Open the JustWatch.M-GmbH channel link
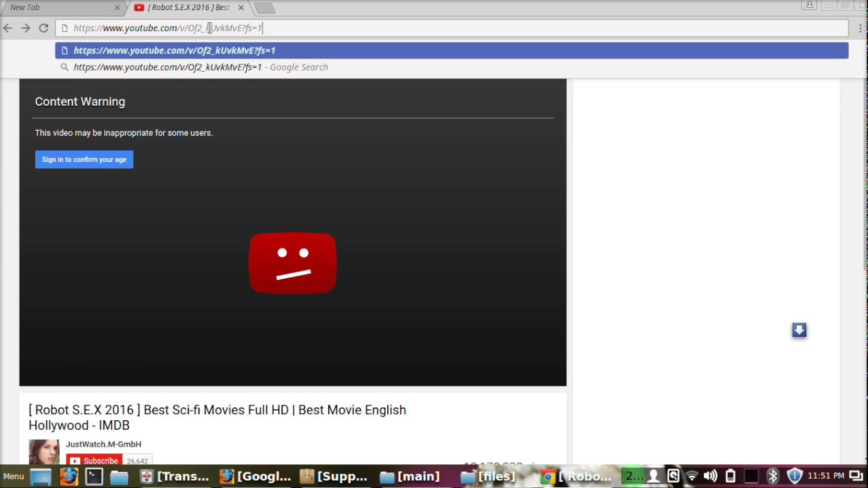 click(x=103, y=444)
